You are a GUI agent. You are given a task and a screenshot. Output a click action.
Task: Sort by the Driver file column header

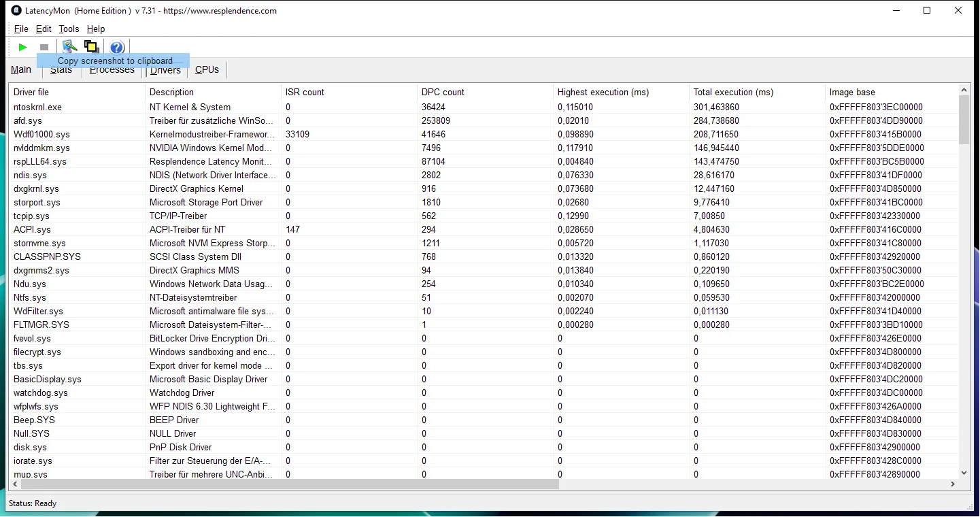pos(78,92)
